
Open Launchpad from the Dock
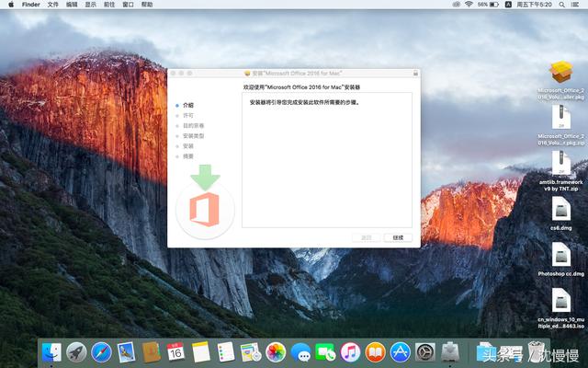tap(76, 352)
